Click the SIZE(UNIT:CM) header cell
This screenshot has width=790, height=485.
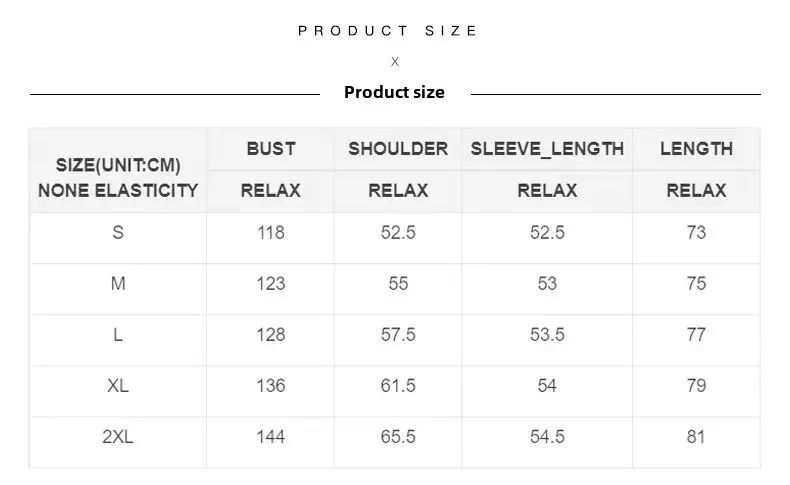point(118,166)
